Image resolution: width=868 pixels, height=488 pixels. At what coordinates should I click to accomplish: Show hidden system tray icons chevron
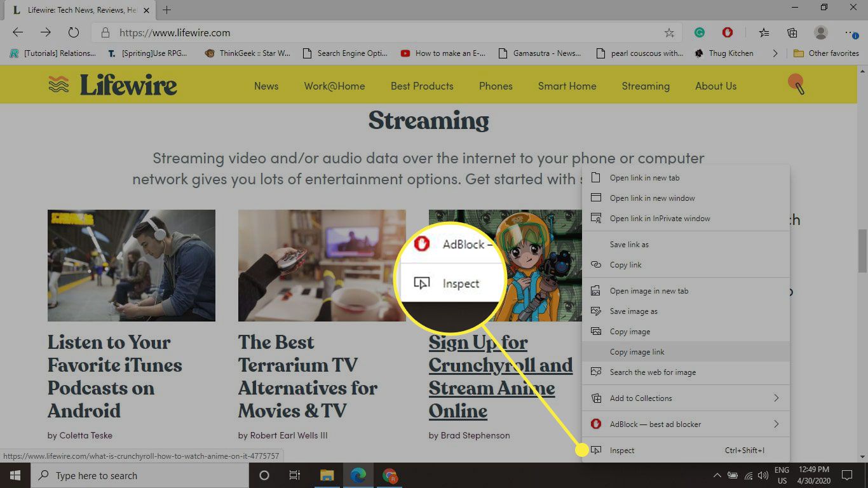tap(717, 475)
